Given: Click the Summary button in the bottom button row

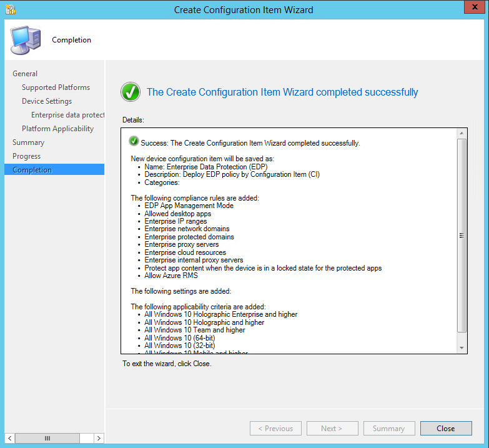Looking at the screenshot, I should click(x=388, y=429).
